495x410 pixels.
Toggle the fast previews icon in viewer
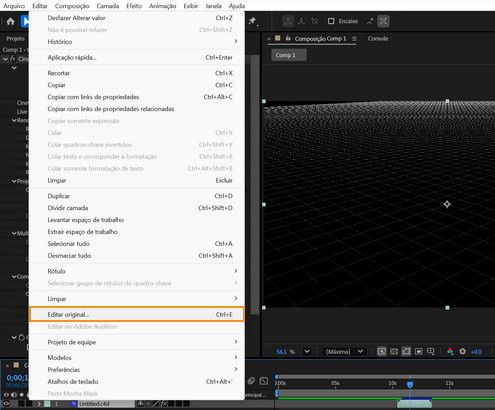coord(382,351)
